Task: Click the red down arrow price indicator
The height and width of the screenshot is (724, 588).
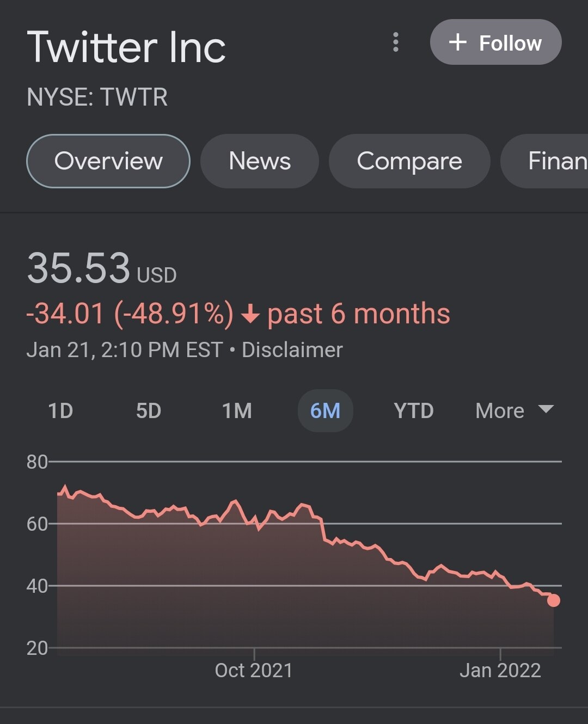Action: click(x=250, y=315)
